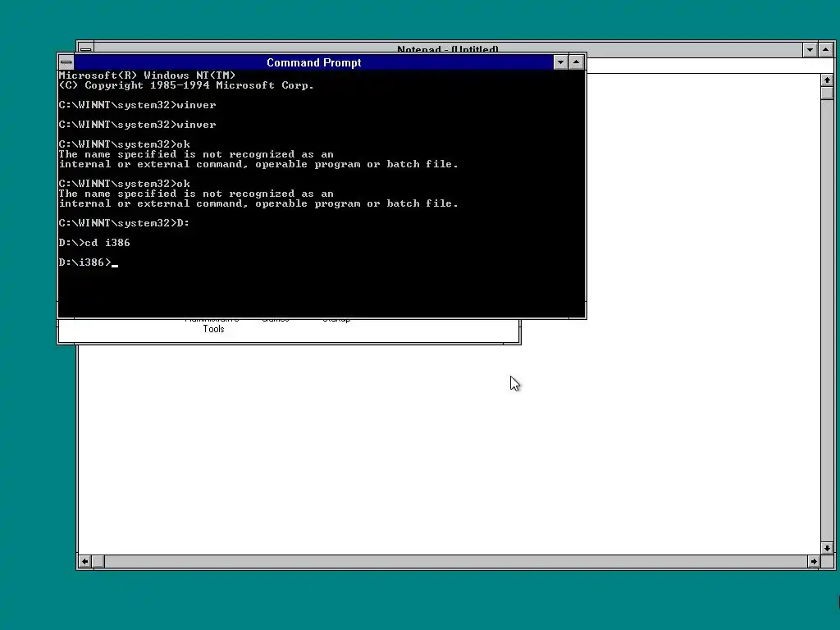Click the 'D:\>cd i386' command line
This screenshot has width=840, height=630.
click(94, 243)
